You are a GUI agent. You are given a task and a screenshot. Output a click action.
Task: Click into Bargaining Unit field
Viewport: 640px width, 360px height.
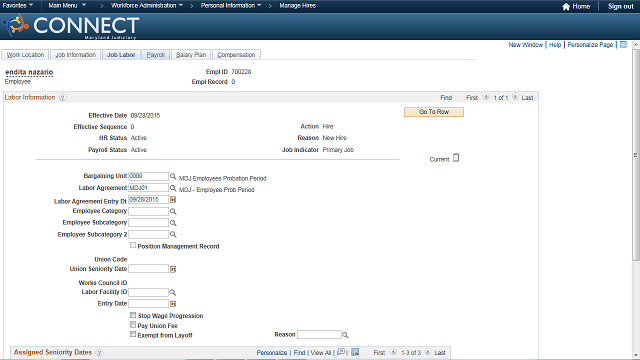tap(149, 176)
